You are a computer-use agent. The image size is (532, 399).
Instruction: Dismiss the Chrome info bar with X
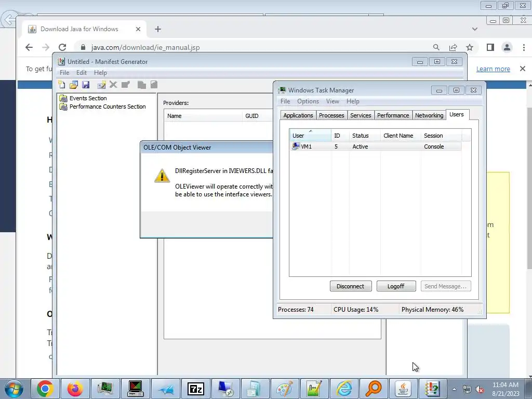pyautogui.click(x=523, y=69)
